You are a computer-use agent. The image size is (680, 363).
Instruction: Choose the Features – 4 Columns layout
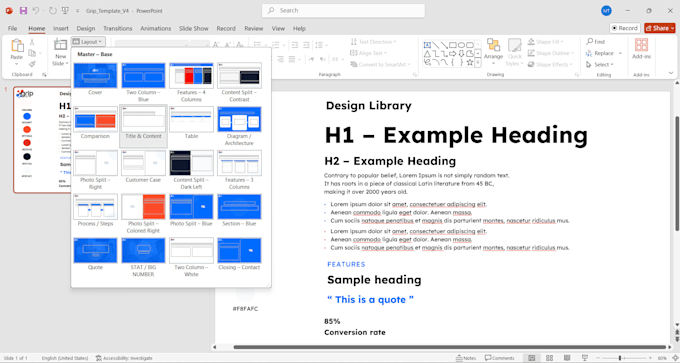[x=191, y=83]
